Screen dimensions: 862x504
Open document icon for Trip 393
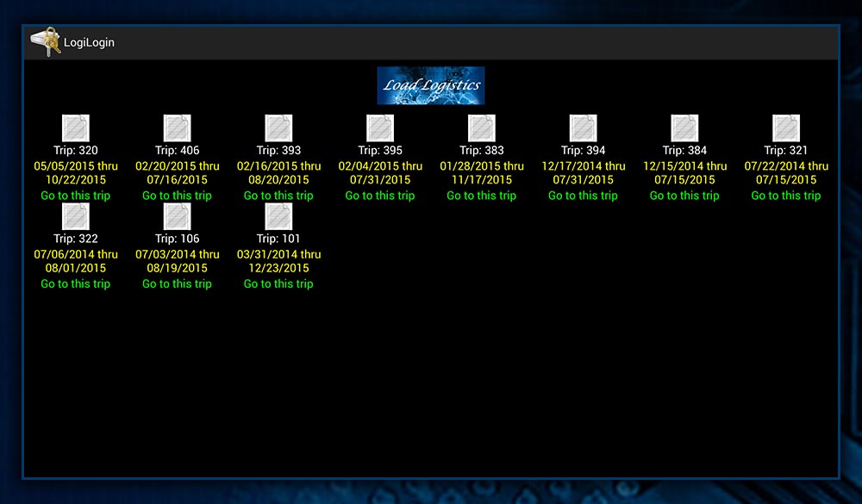pyautogui.click(x=278, y=128)
